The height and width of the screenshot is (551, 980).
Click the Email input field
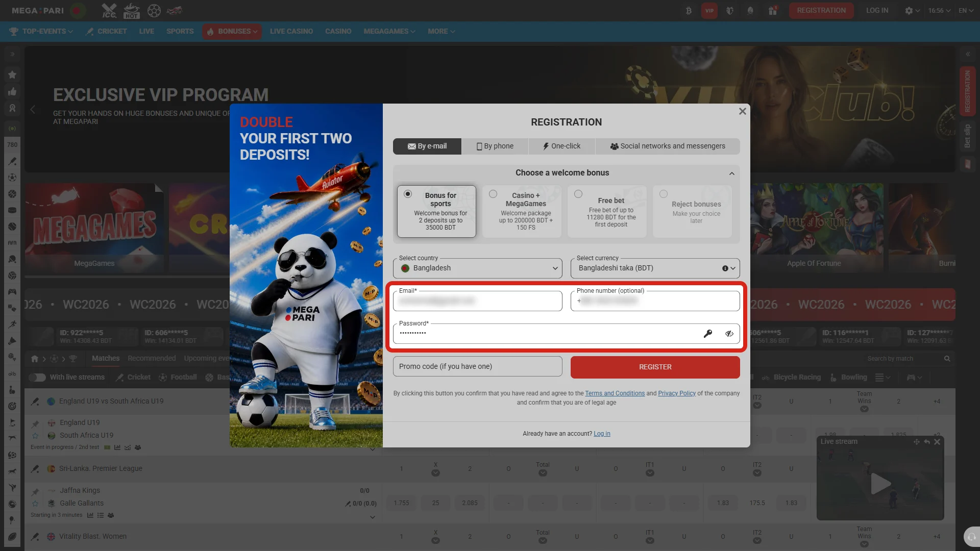(x=478, y=301)
